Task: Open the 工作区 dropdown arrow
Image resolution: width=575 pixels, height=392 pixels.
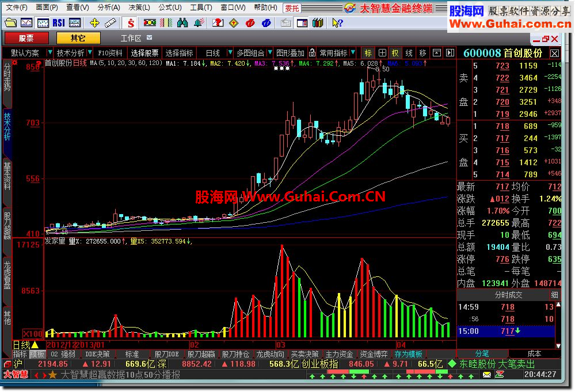Action: [x=149, y=37]
